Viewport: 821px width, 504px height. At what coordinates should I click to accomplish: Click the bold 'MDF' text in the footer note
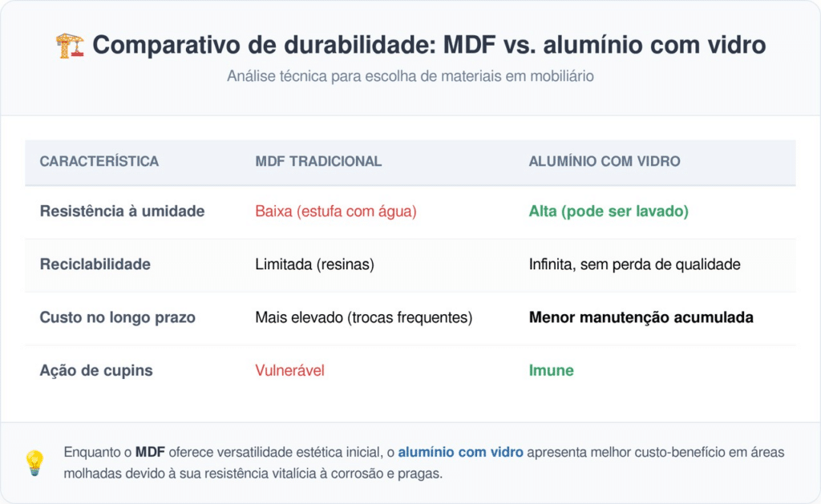[x=151, y=452]
